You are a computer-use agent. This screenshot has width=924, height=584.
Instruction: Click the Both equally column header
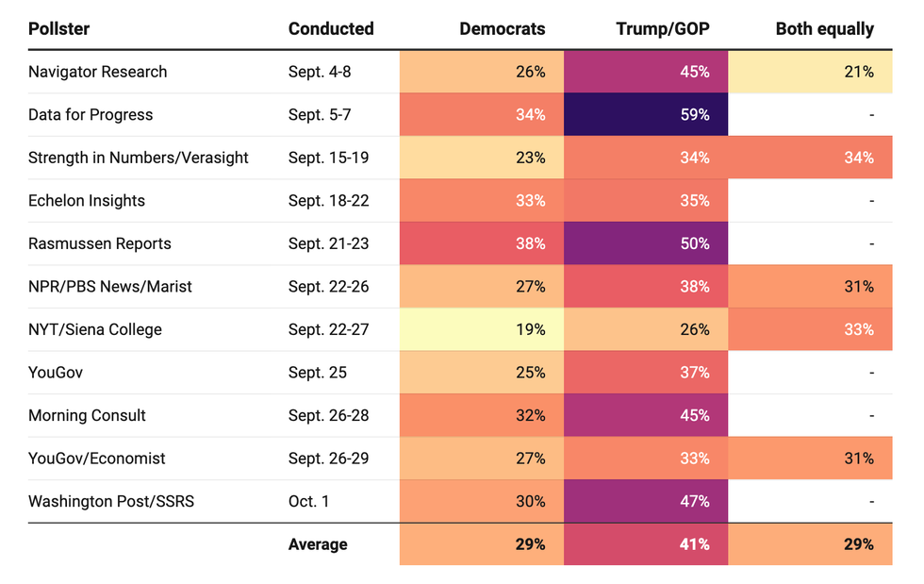(x=824, y=28)
